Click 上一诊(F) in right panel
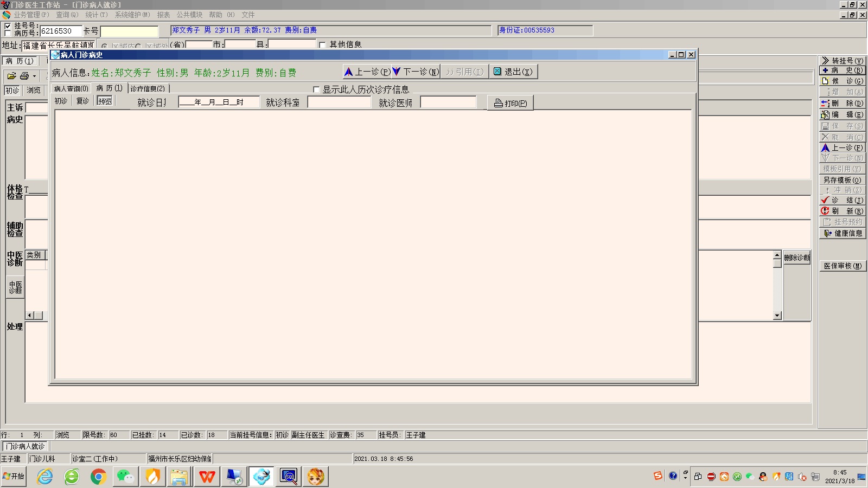The width and height of the screenshot is (868, 488). point(842,147)
